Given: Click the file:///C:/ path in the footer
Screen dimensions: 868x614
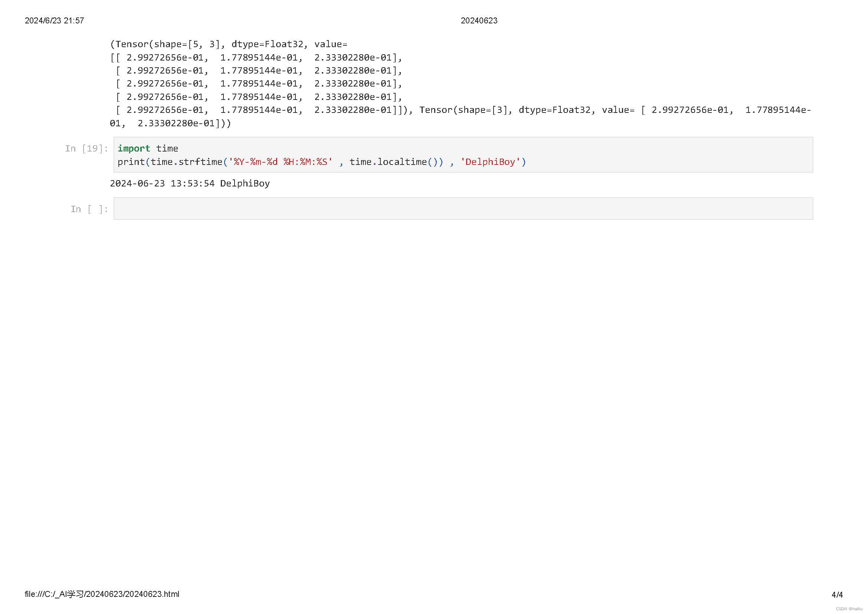Looking at the screenshot, I should [102, 594].
